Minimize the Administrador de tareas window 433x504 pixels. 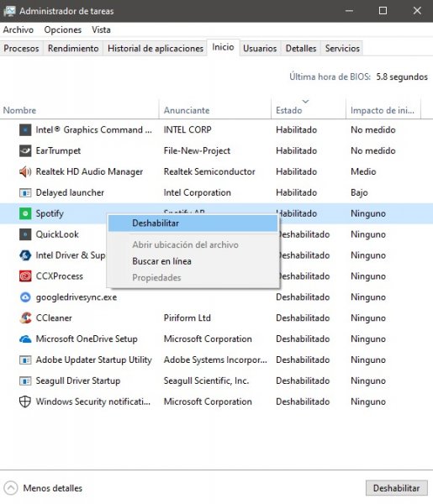[x=350, y=11]
